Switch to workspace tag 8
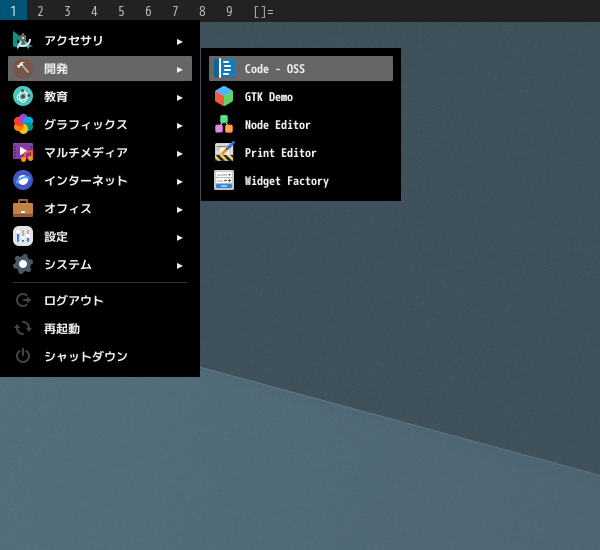The width and height of the screenshot is (600, 550). (202, 11)
